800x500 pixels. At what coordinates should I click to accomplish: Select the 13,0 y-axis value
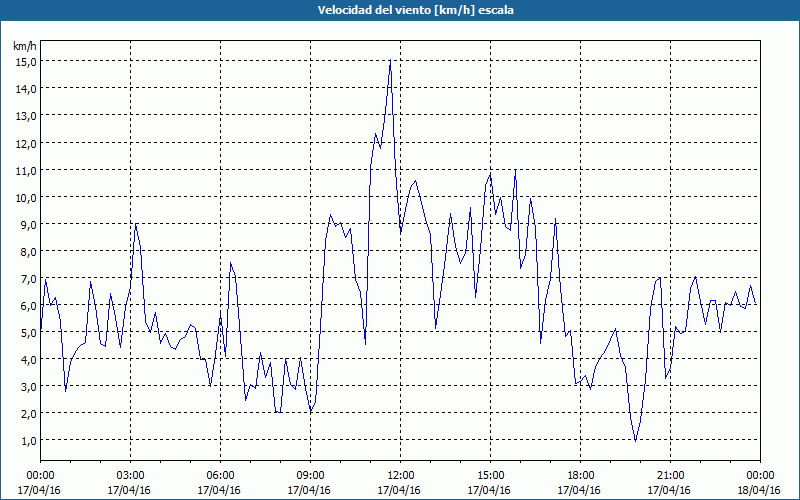pyautogui.click(x=27, y=116)
